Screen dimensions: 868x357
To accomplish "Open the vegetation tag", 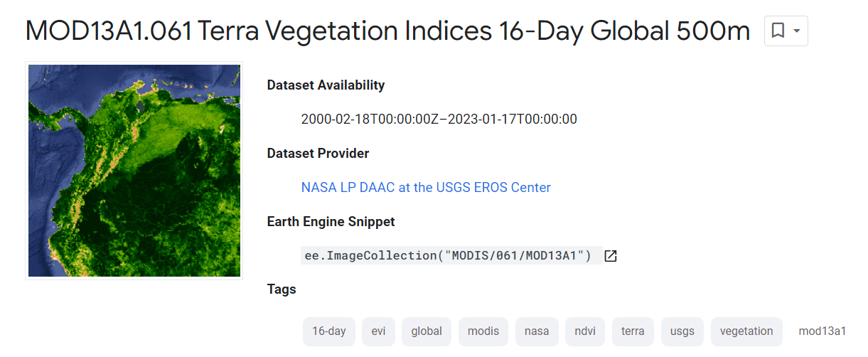I will (746, 331).
